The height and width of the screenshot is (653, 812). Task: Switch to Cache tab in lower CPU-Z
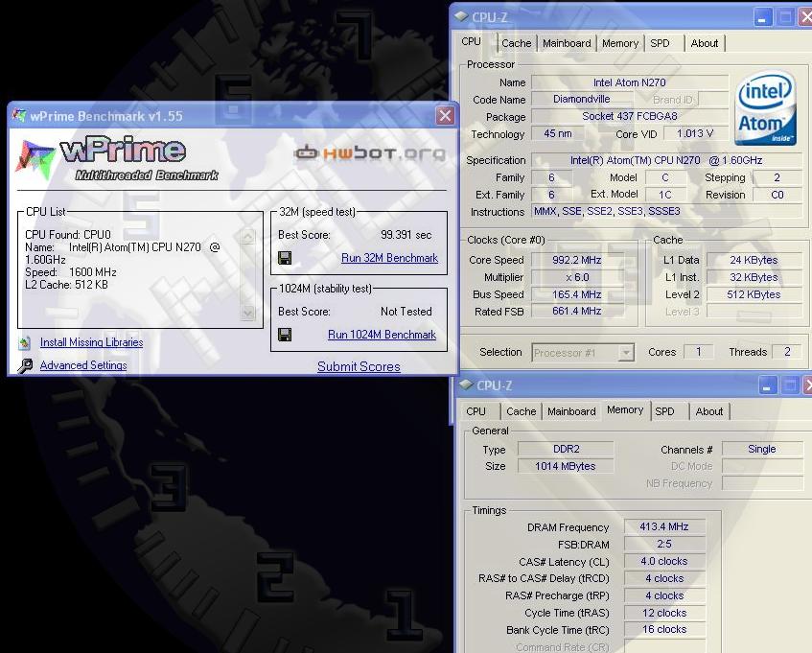coord(521,411)
